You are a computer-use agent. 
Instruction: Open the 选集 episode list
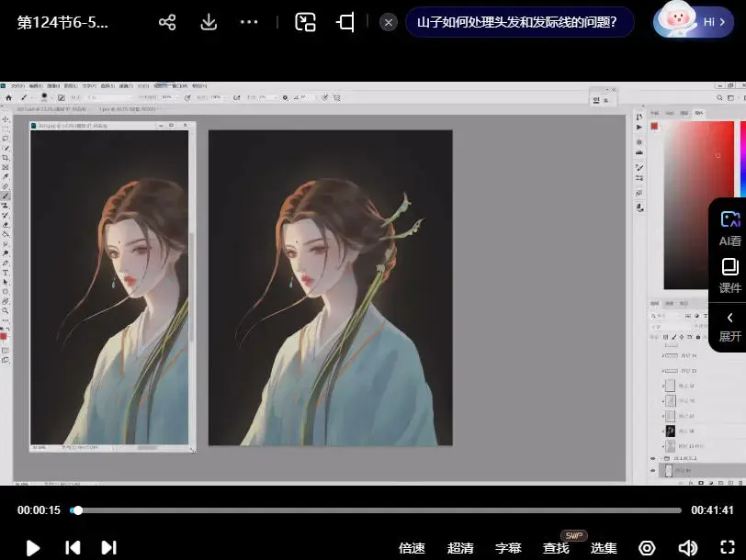pos(604,547)
